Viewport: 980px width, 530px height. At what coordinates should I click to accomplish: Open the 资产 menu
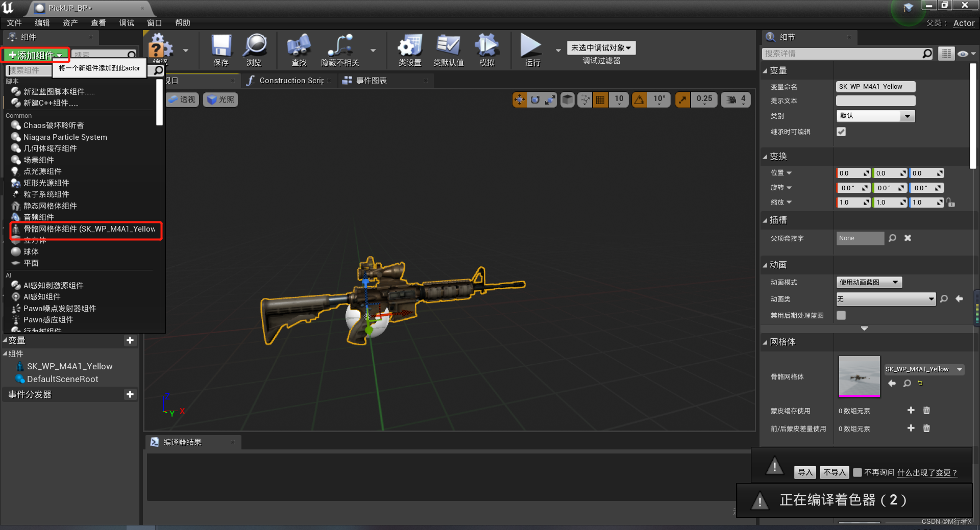(x=70, y=23)
